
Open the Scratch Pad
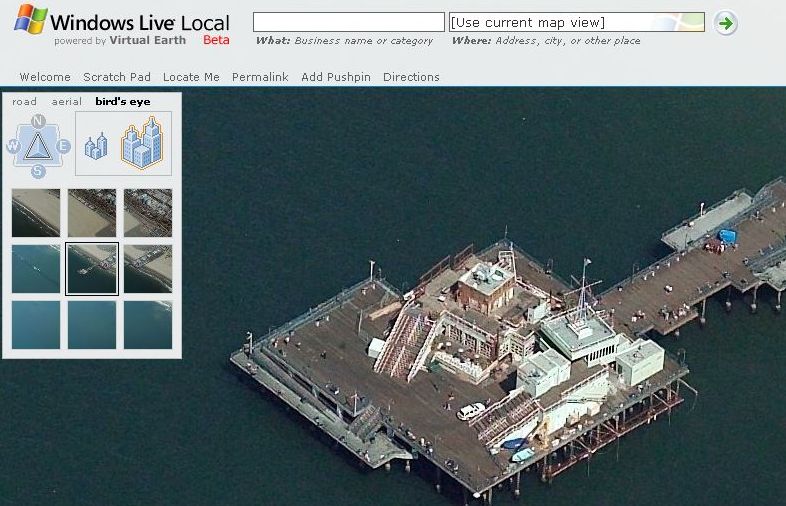117,77
